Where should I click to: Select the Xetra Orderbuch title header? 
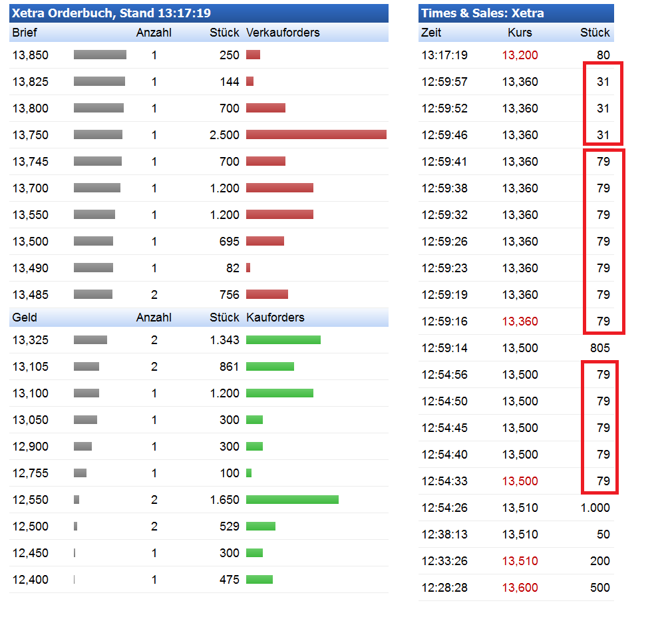coord(198,13)
